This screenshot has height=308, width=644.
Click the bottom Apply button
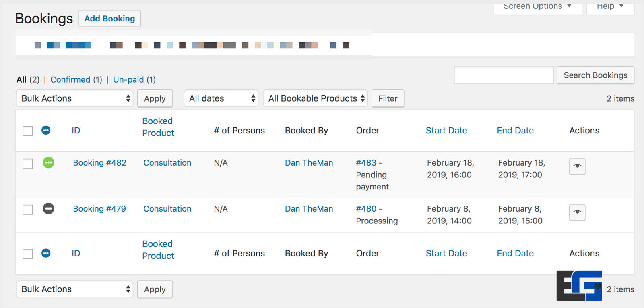pyautogui.click(x=155, y=289)
